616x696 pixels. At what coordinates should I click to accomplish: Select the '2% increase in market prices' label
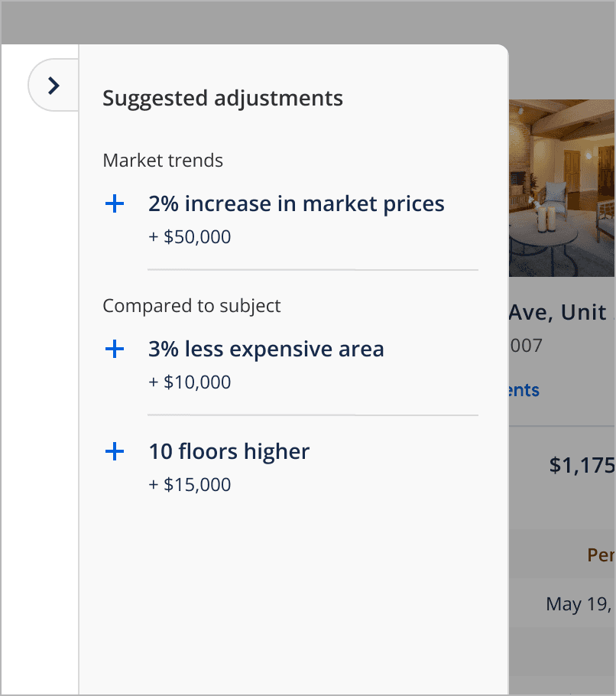[x=296, y=204]
